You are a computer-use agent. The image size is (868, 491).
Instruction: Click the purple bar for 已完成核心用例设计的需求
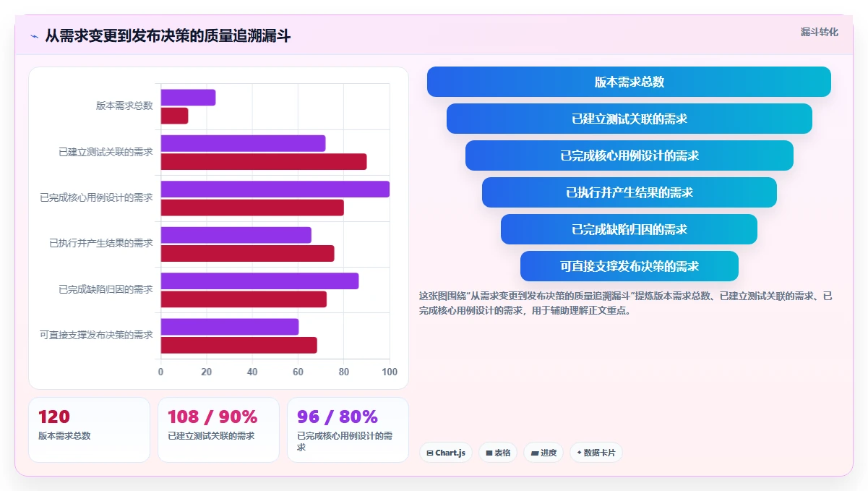(275, 189)
